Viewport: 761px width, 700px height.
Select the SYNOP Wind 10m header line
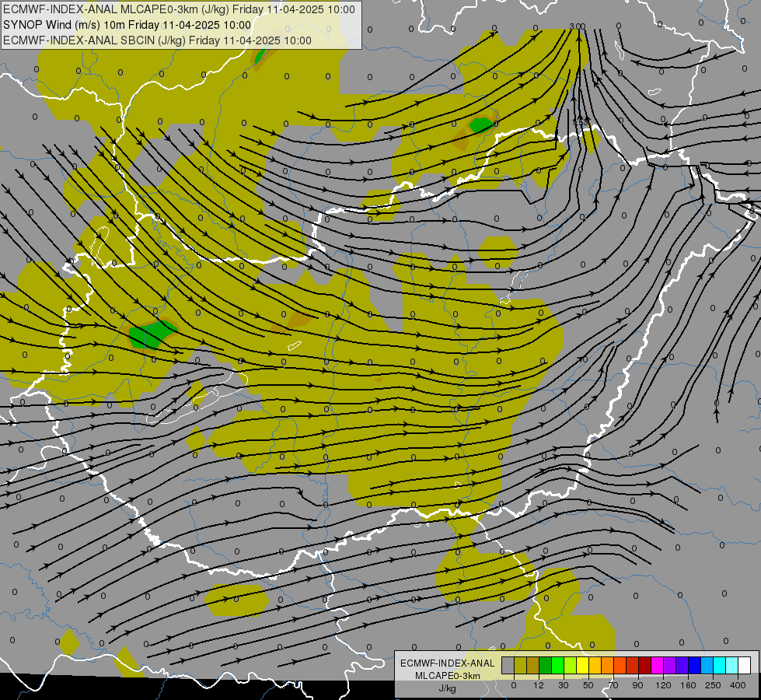pyautogui.click(x=127, y=25)
